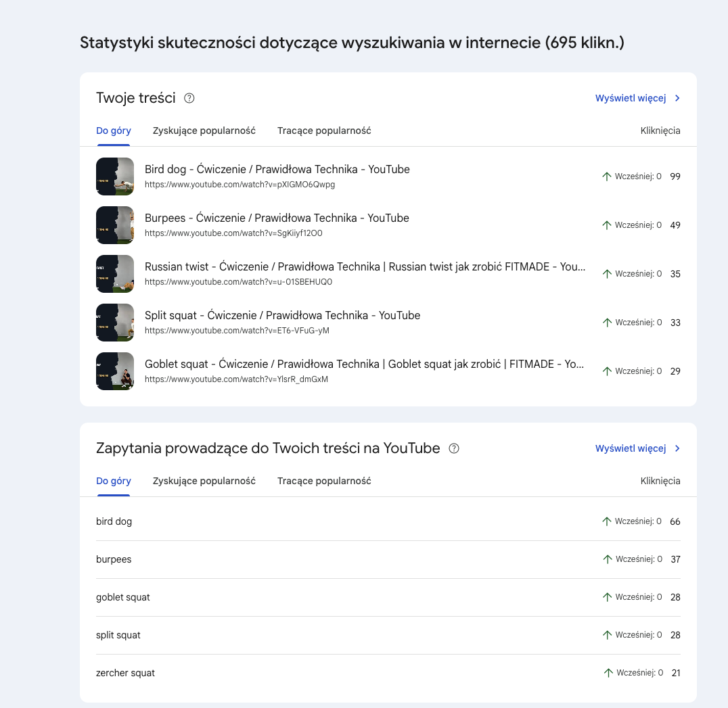Click Kliknięcia column header in Zapytania card
The image size is (728, 708).
[660, 481]
